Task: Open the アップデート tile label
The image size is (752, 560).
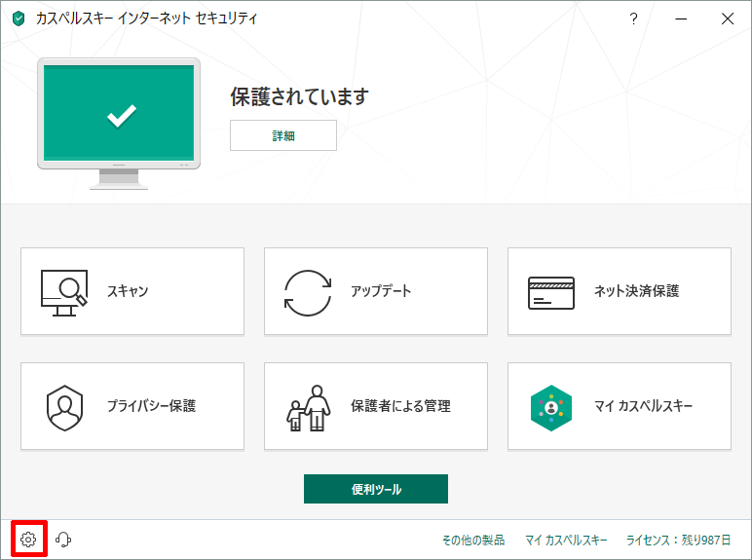Action: coord(381,291)
